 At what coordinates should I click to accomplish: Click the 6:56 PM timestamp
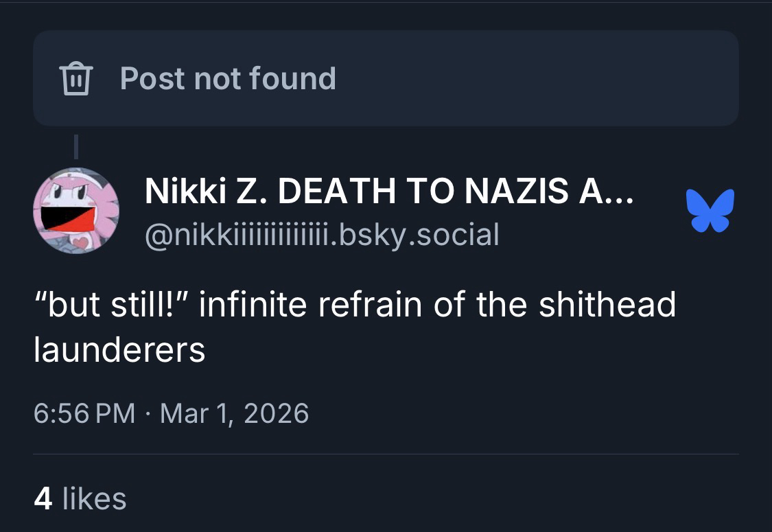point(84,414)
